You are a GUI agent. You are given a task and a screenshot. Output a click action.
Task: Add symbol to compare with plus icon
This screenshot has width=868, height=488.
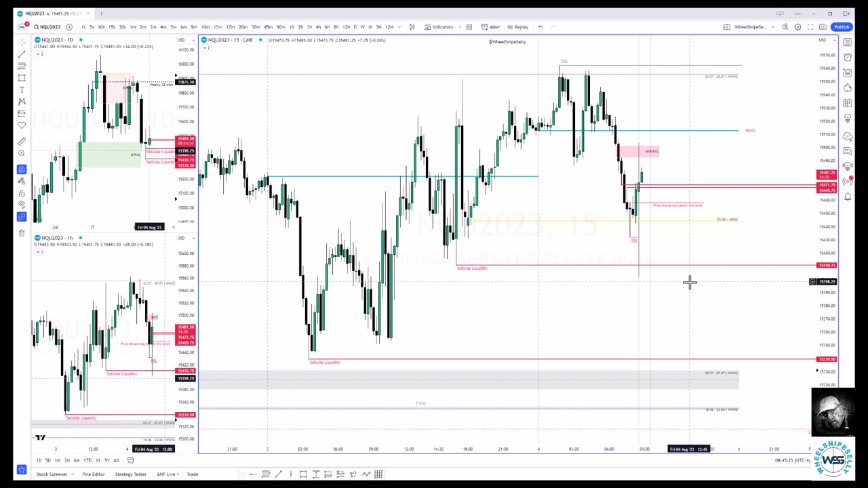[69, 27]
